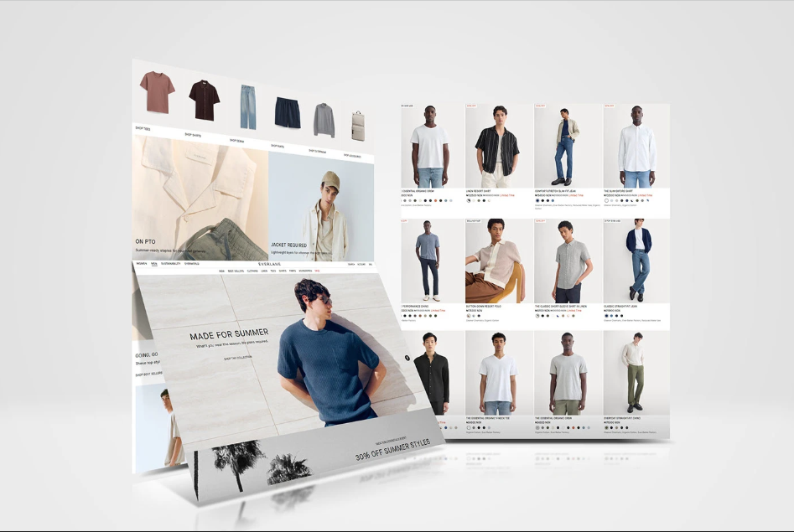
Task: Open Search in the header
Action: click(351, 264)
